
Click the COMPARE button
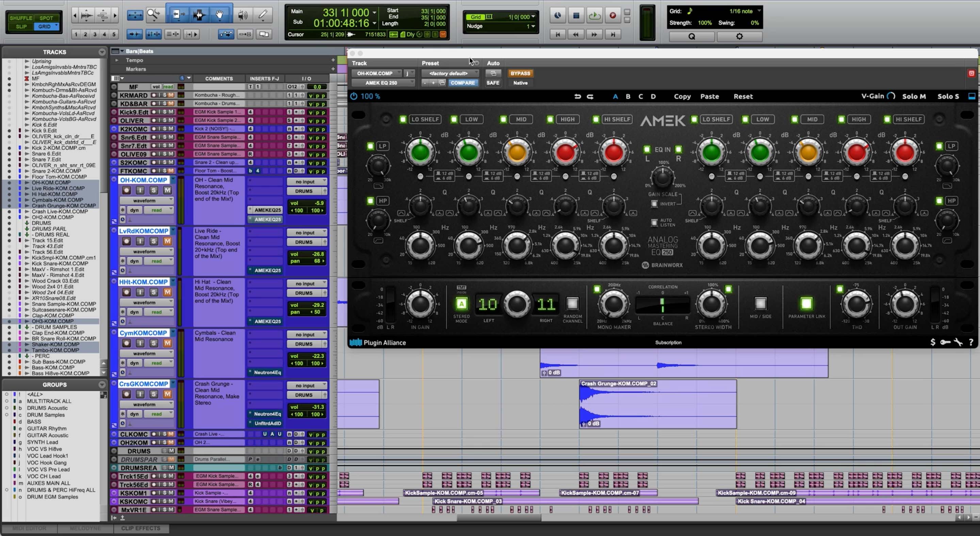pos(463,83)
